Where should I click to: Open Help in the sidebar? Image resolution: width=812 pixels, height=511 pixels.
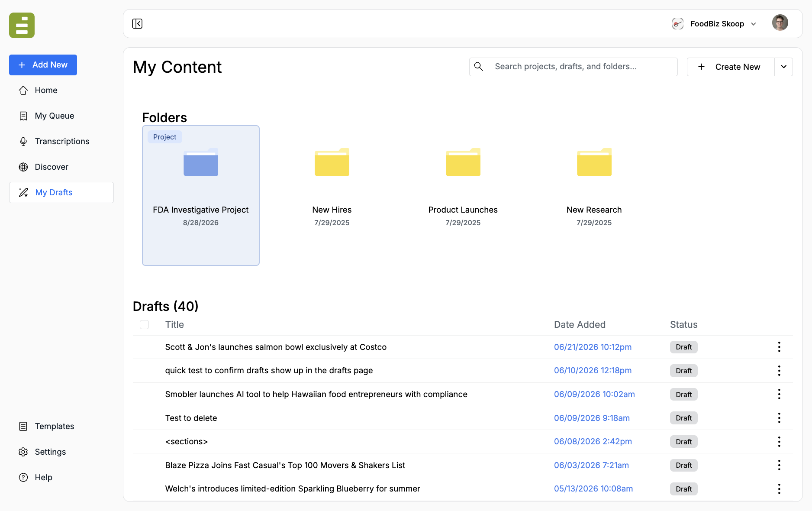pyautogui.click(x=61, y=477)
